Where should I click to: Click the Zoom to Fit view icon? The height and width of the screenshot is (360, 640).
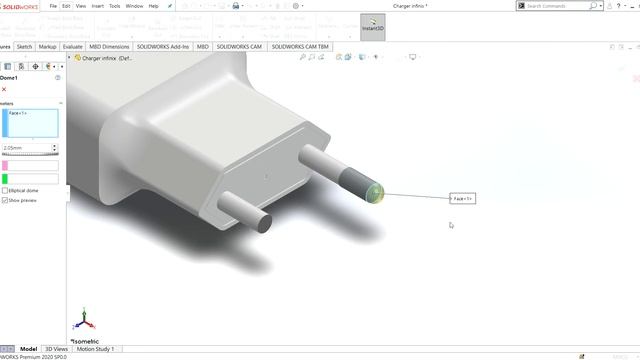click(x=302, y=57)
